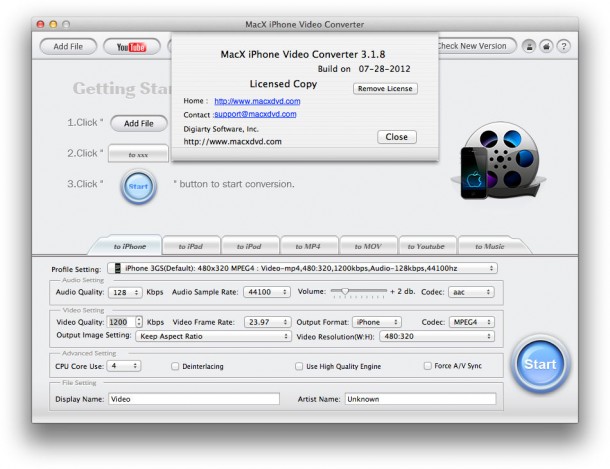This screenshot has height=469, width=610.
Task: Open help with the question mark icon
Action: (x=563, y=46)
